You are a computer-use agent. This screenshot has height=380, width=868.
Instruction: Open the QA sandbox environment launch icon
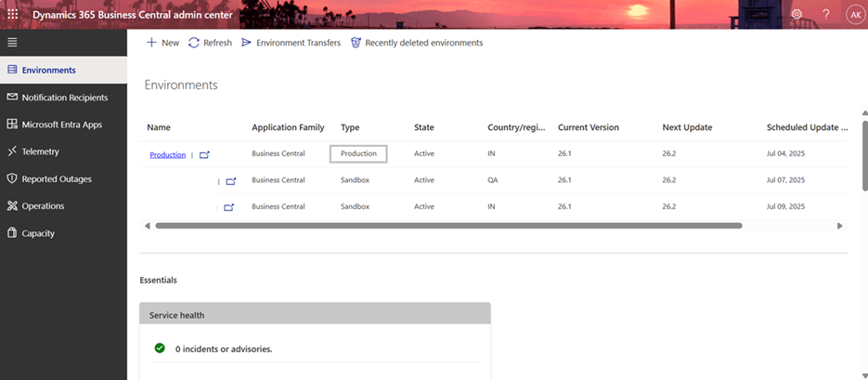pyautogui.click(x=231, y=181)
